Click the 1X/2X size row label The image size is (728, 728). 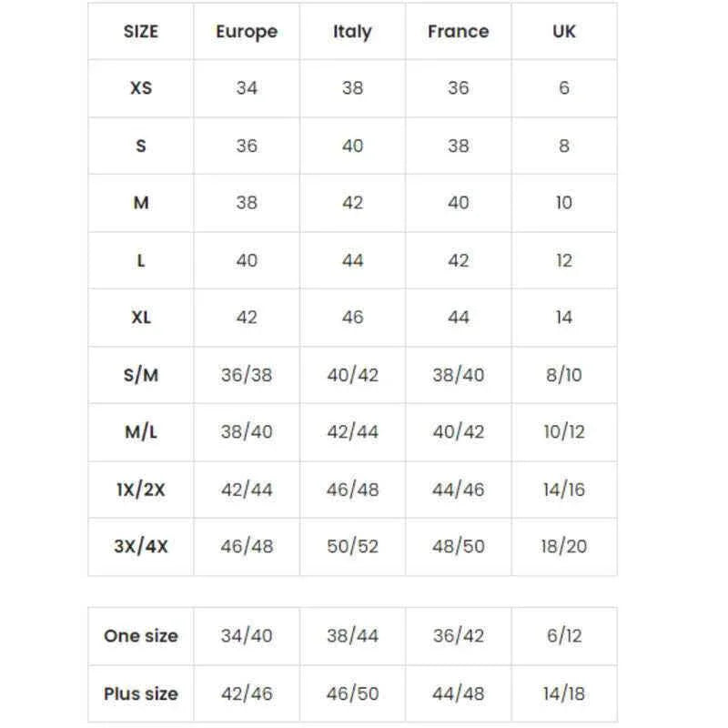[141, 490]
